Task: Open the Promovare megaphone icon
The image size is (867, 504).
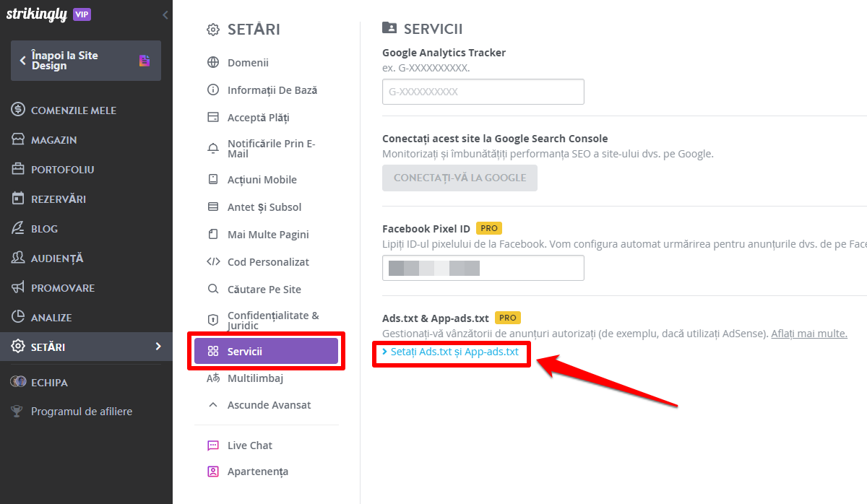Action: point(18,288)
